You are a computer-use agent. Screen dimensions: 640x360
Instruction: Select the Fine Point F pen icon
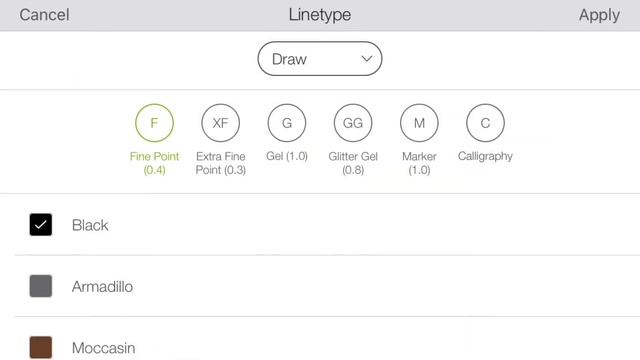[154, 123]
